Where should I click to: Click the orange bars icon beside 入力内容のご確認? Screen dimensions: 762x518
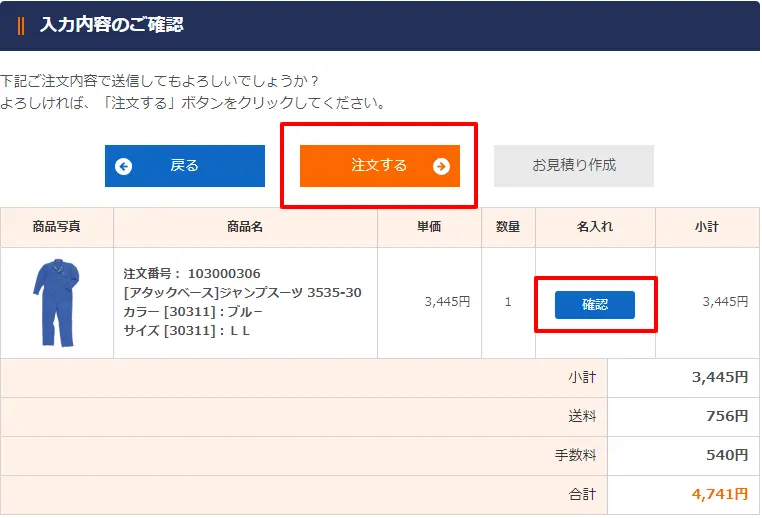pos(21,25)
